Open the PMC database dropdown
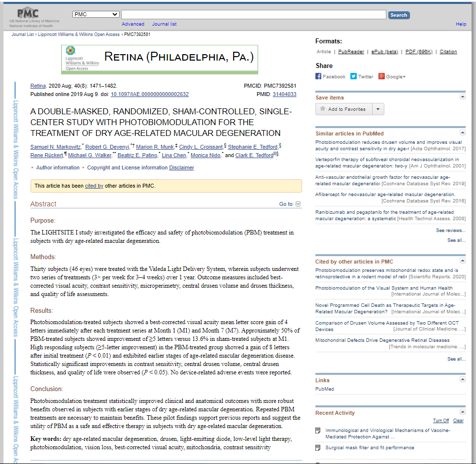476x464 pixels. click(96, 14)
